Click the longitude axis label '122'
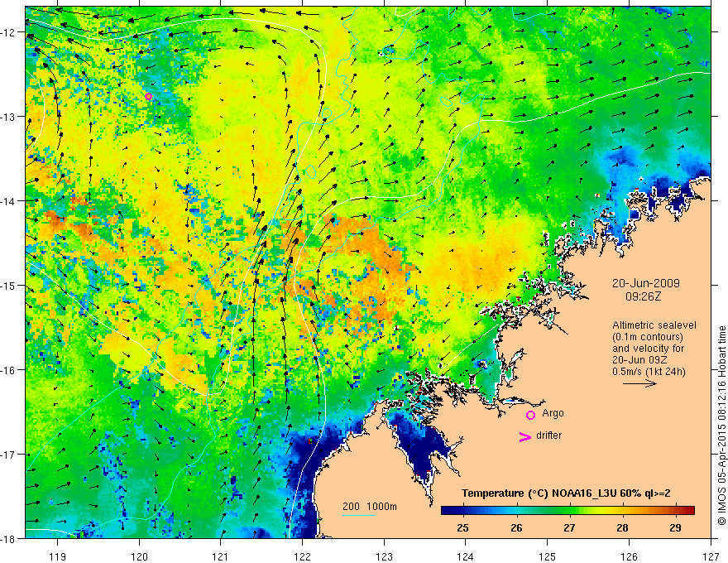The height and width of the screenshot is (563, 728). coord(302,556)
